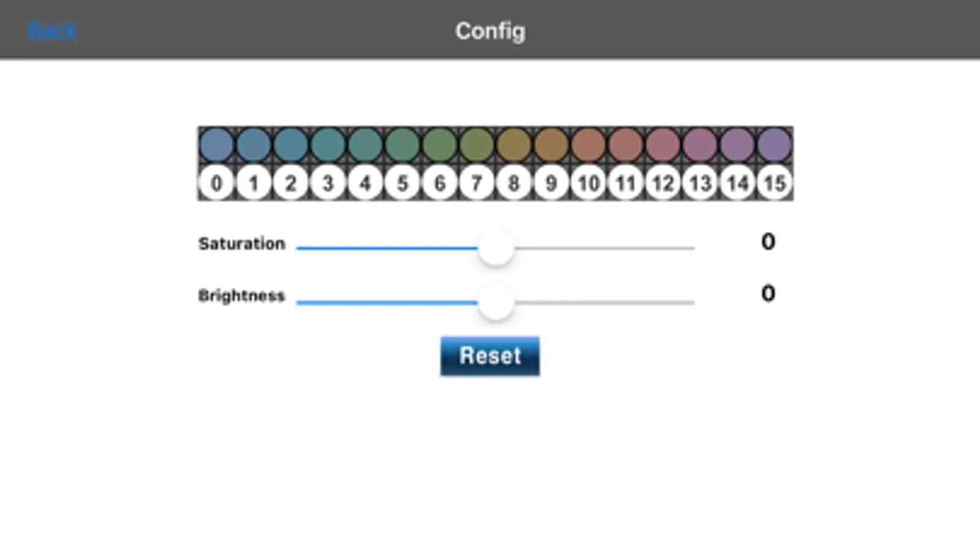This screenshot has width=980, height=552.
Task: Choose the number 14 circle
Action: coord(737,183)
